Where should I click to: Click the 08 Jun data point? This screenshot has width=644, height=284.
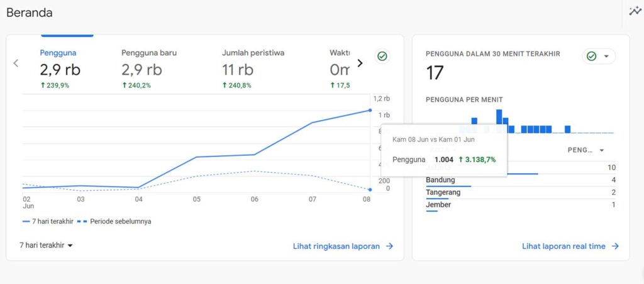[x=370, y=111]
